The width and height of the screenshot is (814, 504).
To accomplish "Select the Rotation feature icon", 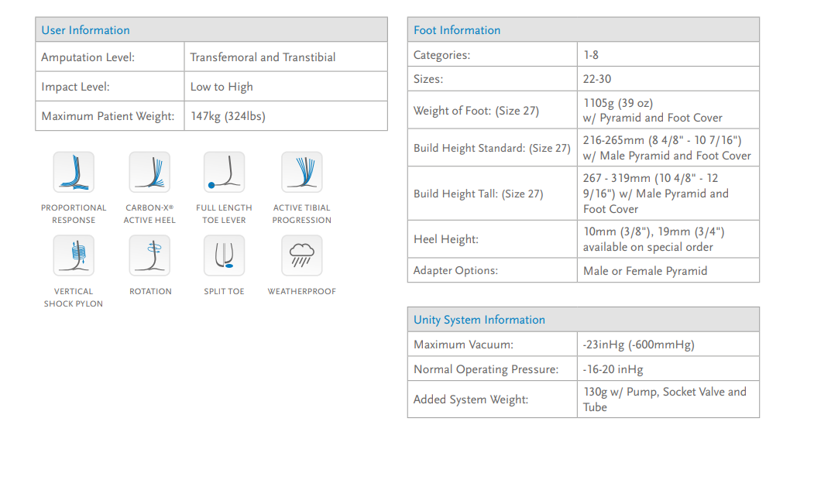I will click(x=149, y=255).
